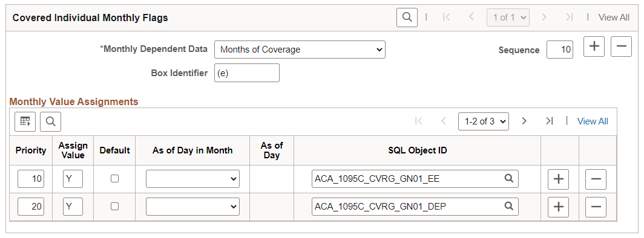Go to previous page of Monthly Value Assignments
Screen dimensions: 644x238
(443, 121)
